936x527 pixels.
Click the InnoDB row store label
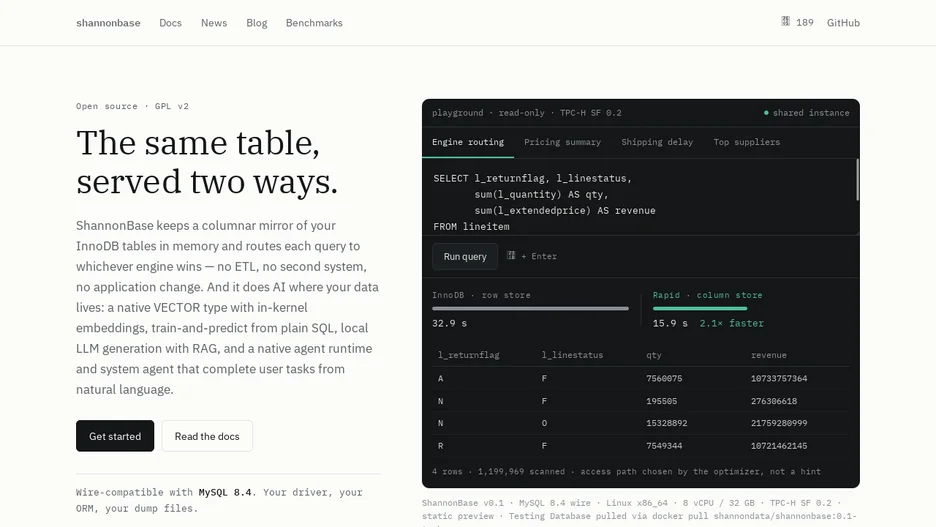click(481, 295)
